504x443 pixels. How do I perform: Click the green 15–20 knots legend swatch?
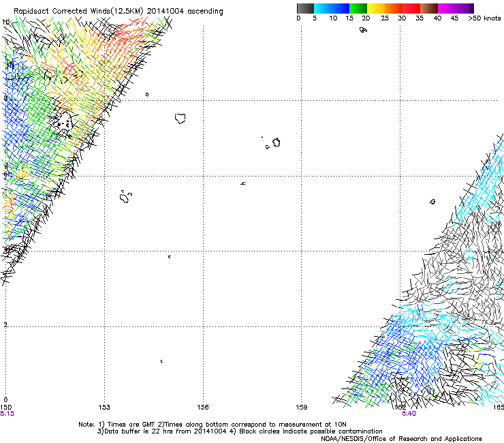pyautogui.click(x=358, y=8)
